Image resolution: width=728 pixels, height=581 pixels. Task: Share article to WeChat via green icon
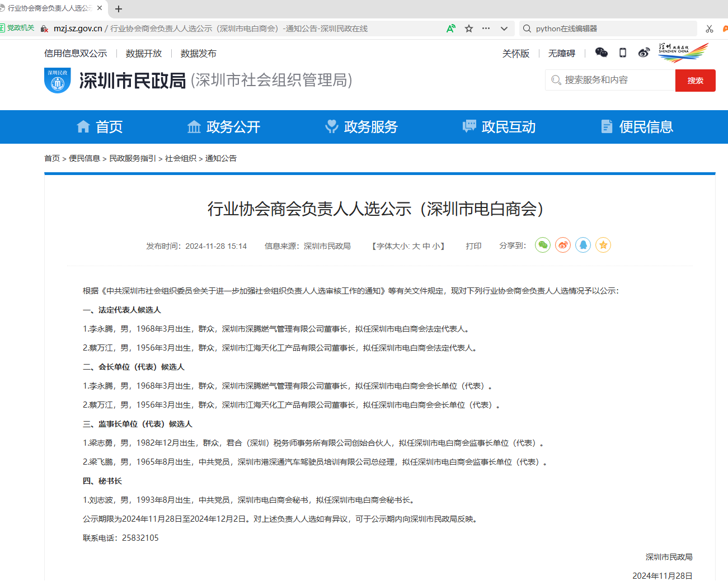(x=542, y=245)
